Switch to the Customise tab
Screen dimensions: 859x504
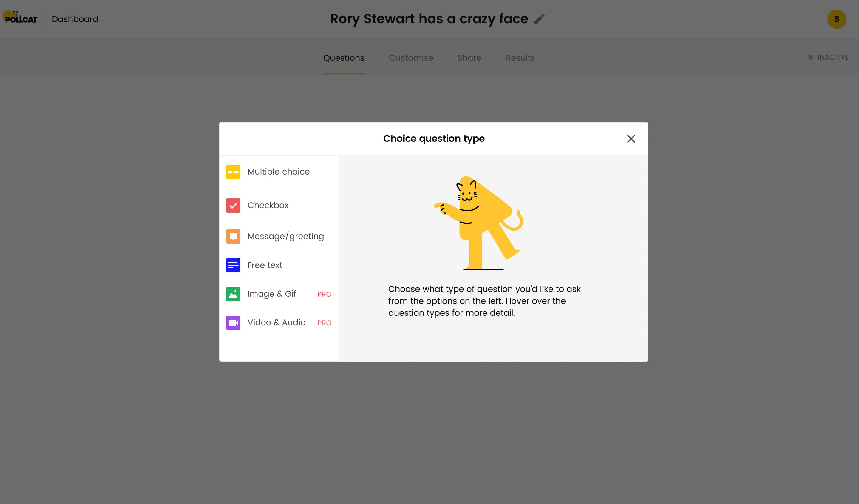(x=411, y=58)
